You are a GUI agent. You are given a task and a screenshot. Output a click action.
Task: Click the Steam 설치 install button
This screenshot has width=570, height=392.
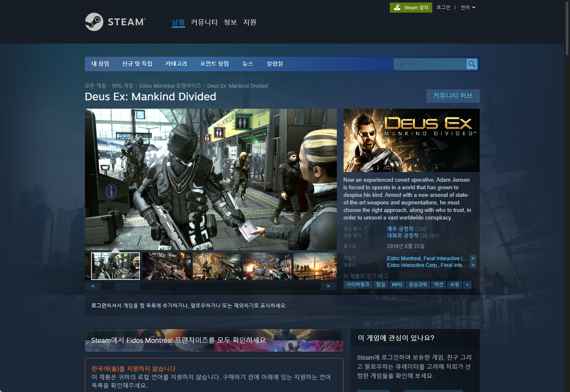pos(411,8)
